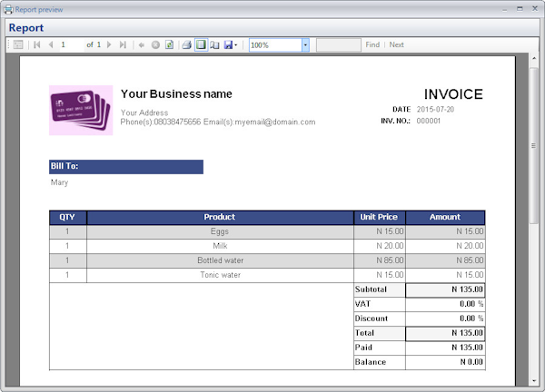The image size is (545, 392).
Task: Stop report rendering button
Action: [x=155, y=44]
